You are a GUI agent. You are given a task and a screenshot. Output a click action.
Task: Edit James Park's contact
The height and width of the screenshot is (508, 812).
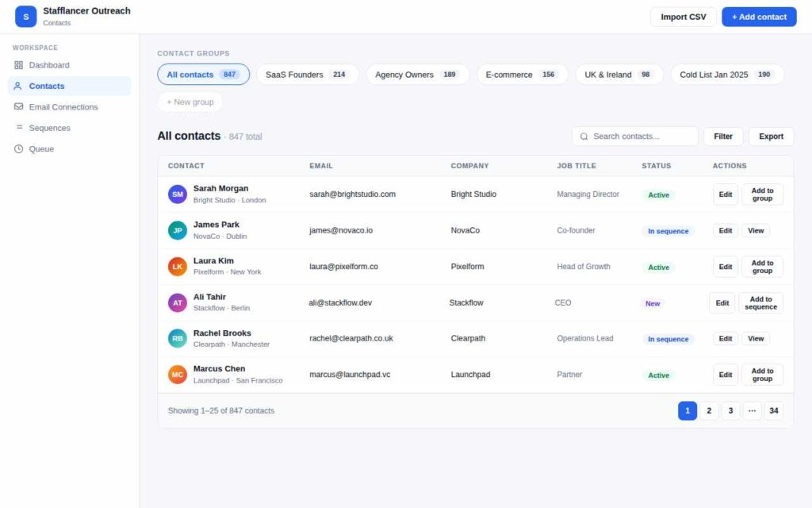[x=725, y=231]
